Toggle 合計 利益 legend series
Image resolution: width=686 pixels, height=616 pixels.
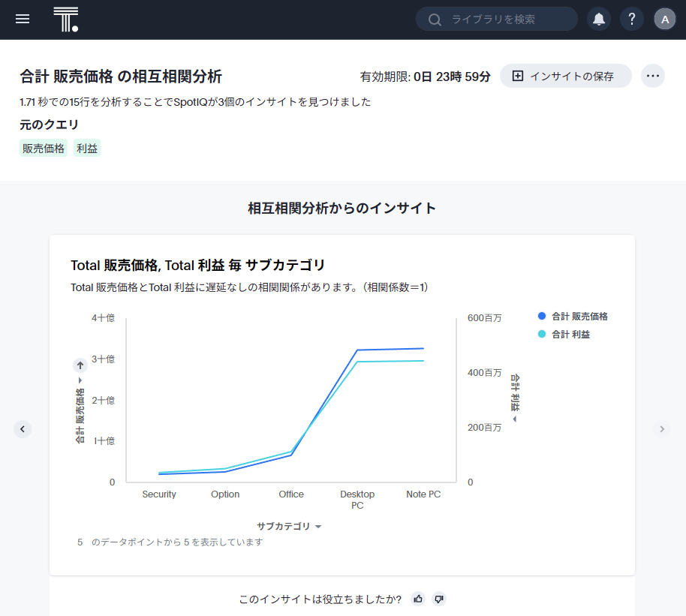pyautogui.click(x=570, y=335)
